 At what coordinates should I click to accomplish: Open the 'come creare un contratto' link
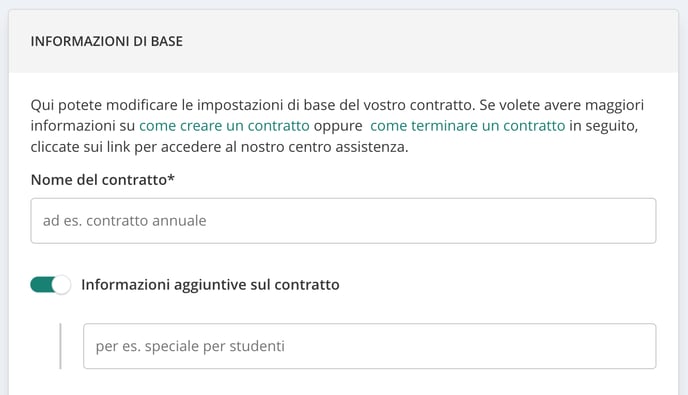pyautogui.click(x=224, y=126)
